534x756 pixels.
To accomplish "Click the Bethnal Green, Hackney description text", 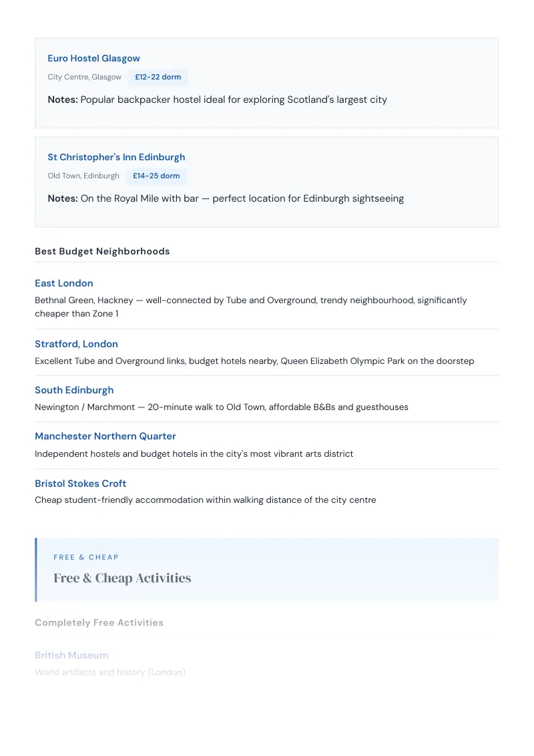I will [x=250, y=307].
